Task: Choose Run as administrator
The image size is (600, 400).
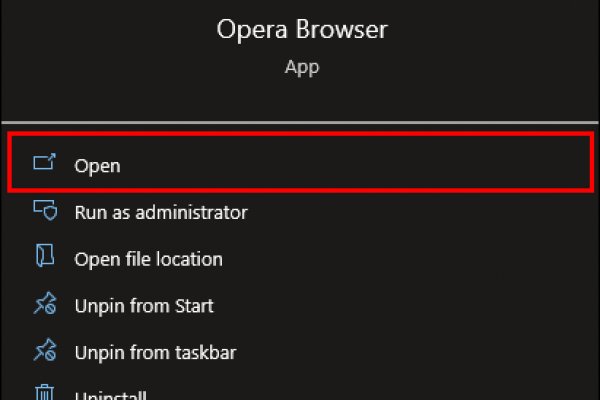Action: click(160, 212)
